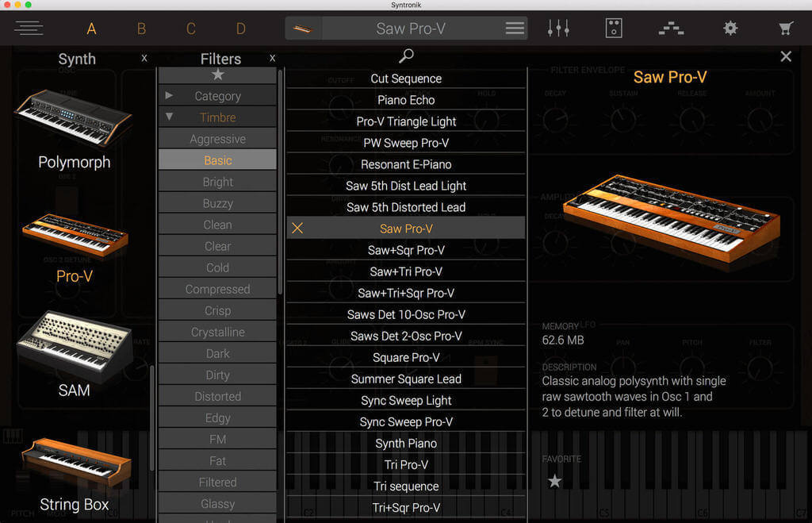Viewport: 812px width, 523px height.
Task: Filter by favorites star in Filters
Action: [217, 75]
